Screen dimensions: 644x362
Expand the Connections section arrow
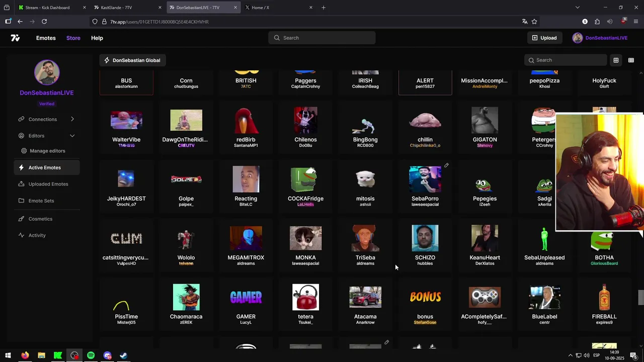(x=72, y=119)
